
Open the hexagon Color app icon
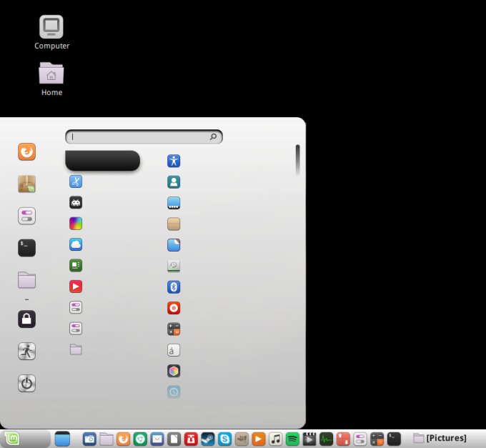174,371
